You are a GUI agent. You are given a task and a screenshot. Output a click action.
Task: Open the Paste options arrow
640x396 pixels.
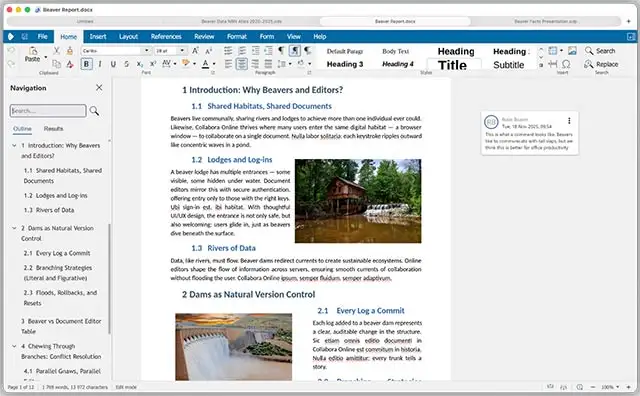(45, 57)
